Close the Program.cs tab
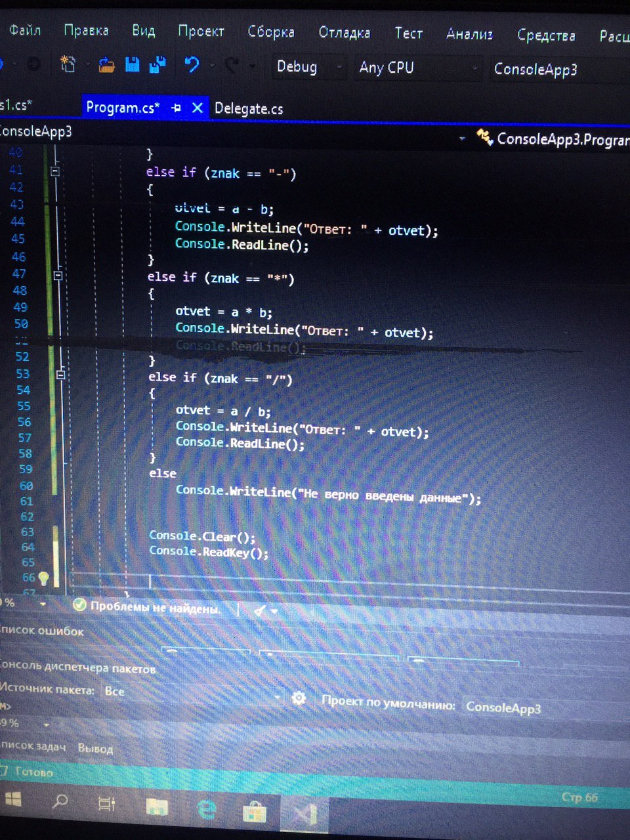 (x=197, y=108)
